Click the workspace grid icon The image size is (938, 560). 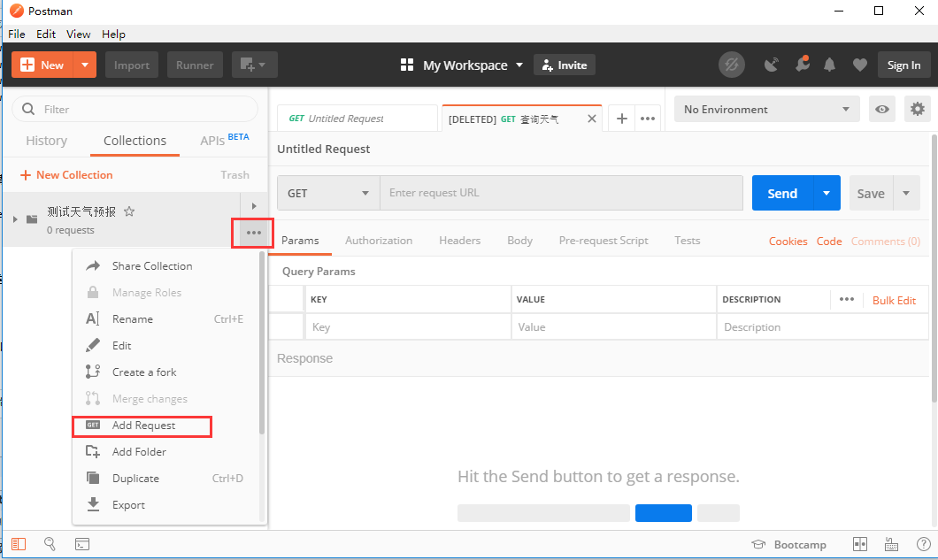point(407,65)
